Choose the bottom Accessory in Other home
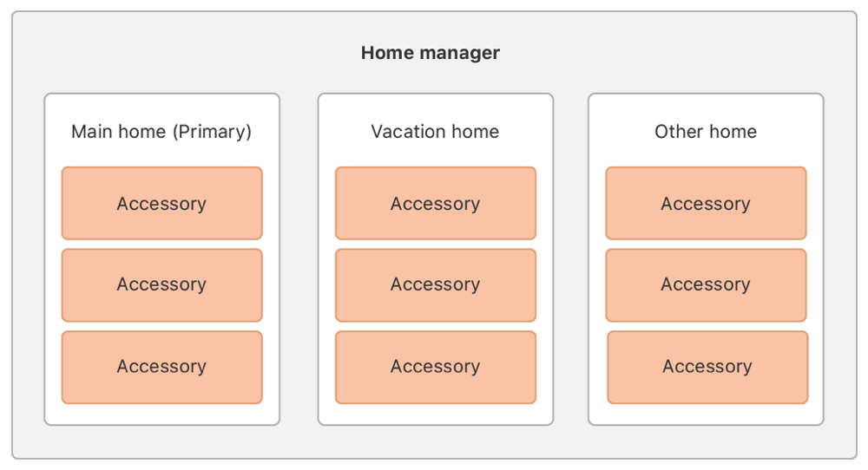 (x=707, y=367)
